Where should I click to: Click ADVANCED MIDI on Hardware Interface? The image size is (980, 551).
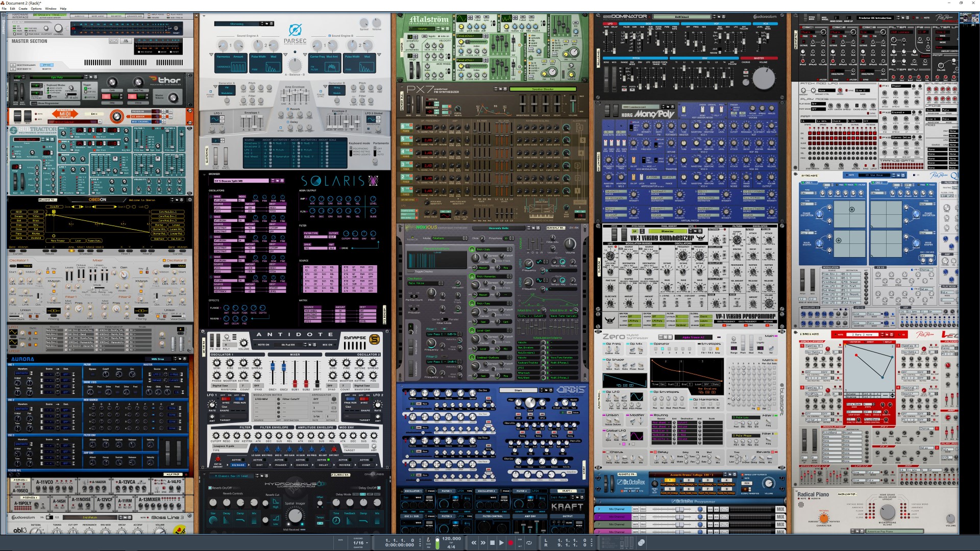(134, 16)
